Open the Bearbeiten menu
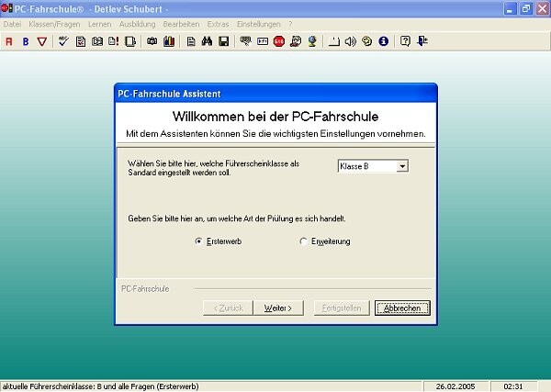This screenshot has width=551, height=392. point(181,24)
